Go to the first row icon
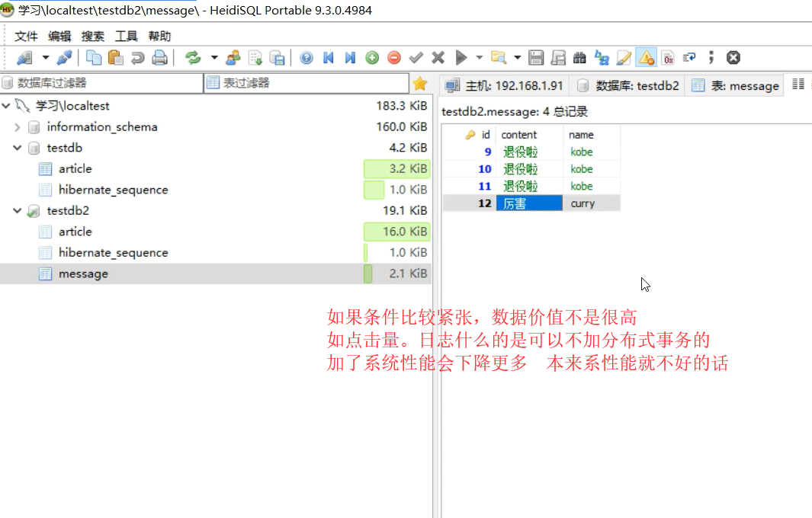Image resolution: width=812 pixels, height=518 pixels. coord(329,57)
